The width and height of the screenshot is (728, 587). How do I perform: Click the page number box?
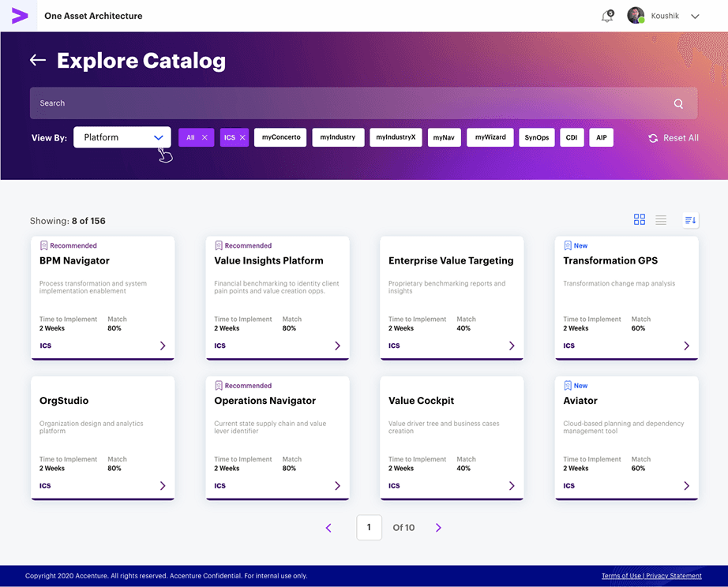click(x=369, y=527)
